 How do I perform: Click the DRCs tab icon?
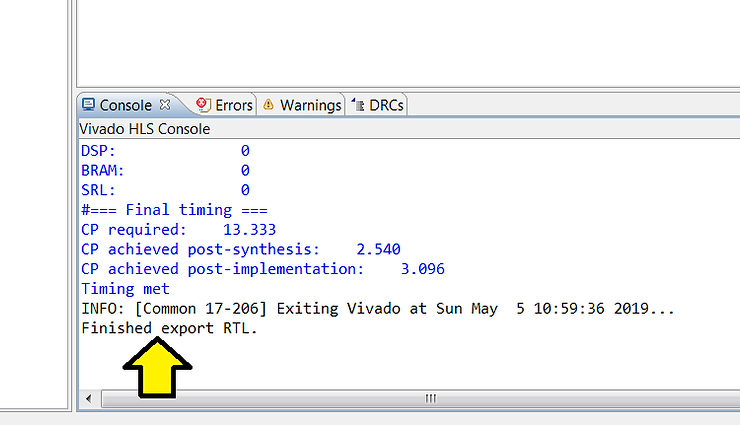tap(358, 104)
